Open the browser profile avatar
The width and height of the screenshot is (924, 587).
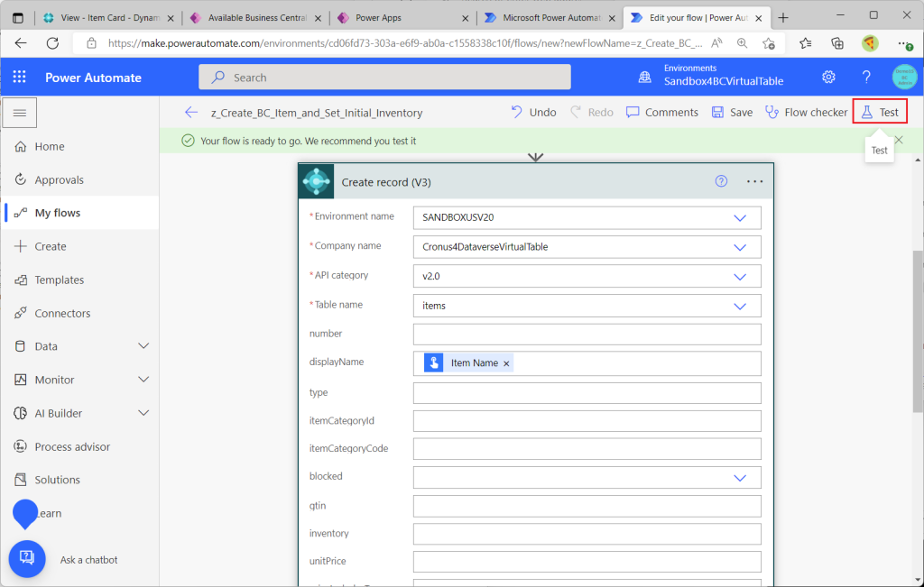click(870, 43)
